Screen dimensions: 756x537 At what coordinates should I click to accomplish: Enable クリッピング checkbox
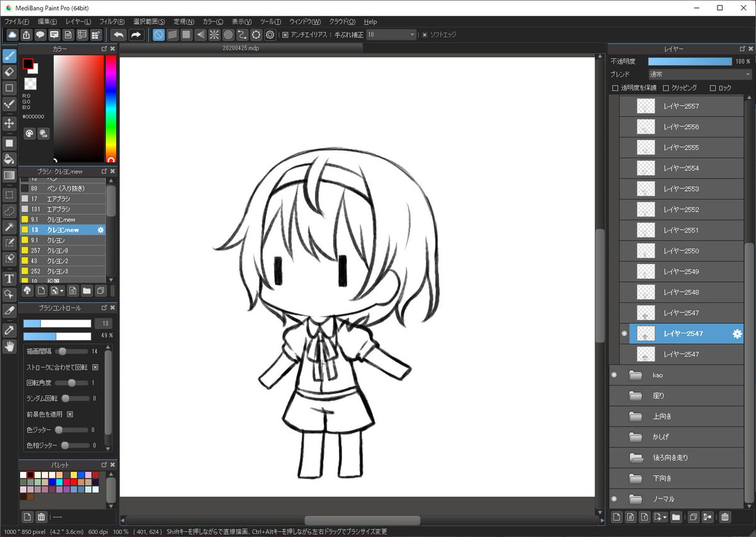coord(666,88)
